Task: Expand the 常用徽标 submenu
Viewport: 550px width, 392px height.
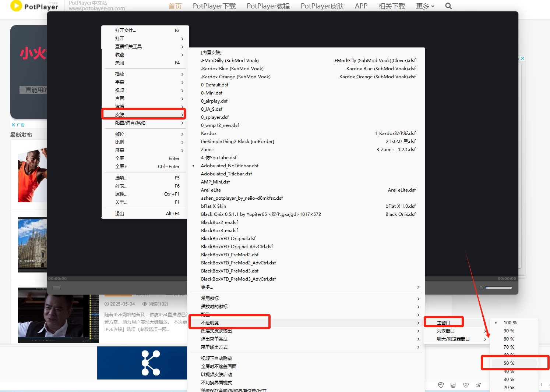Action: click(x=305, y=299)
